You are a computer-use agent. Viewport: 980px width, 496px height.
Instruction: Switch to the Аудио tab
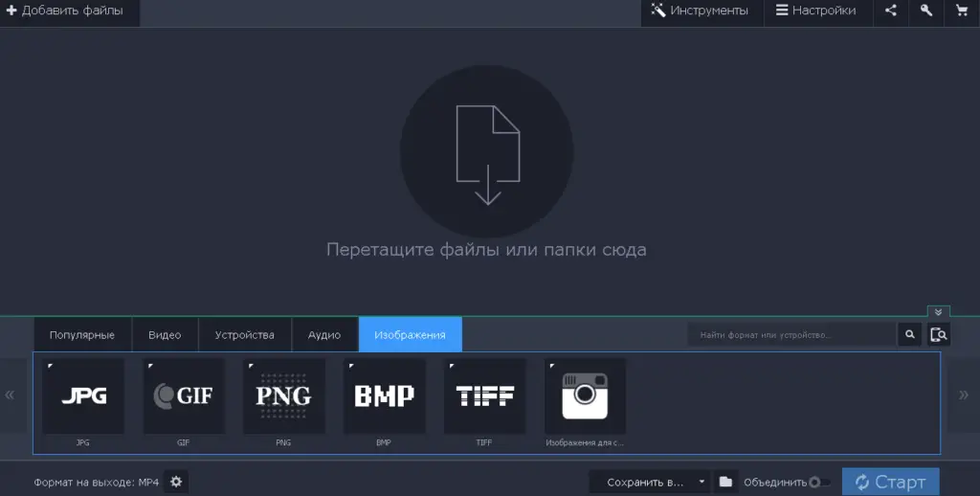tap(324, 334)
